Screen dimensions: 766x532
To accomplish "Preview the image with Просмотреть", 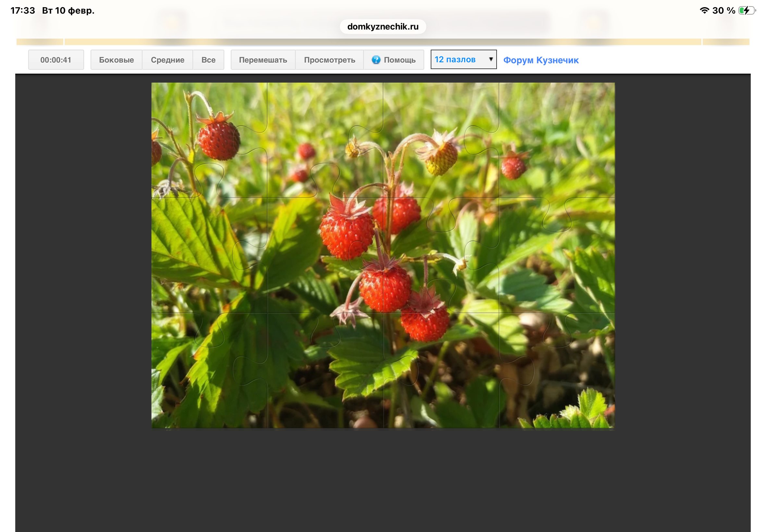I will tap(329, 60).
